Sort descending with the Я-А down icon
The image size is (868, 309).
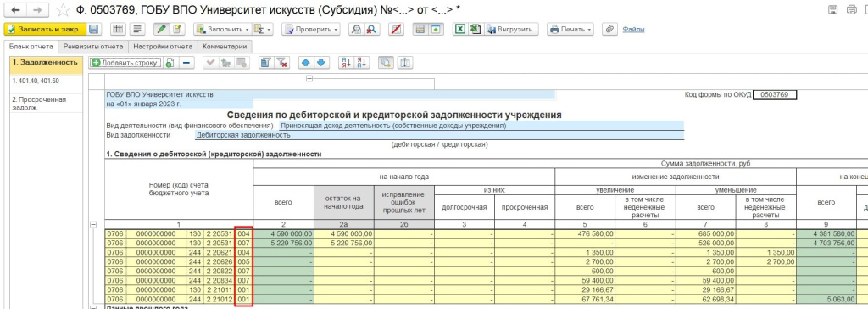point(361,63)
